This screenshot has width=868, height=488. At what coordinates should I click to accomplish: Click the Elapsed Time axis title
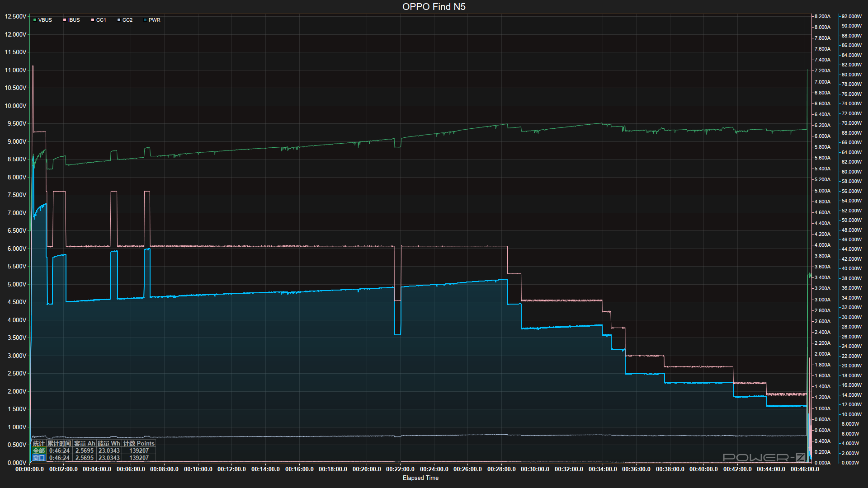tap(420, 478)
